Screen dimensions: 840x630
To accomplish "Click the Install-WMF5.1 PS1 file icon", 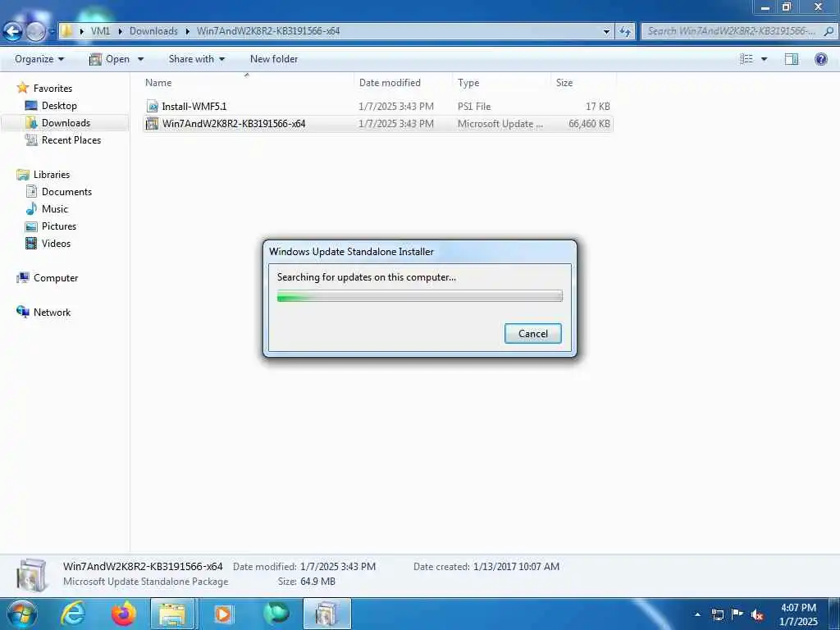I will pyautogui.click(x=153, y=106).
